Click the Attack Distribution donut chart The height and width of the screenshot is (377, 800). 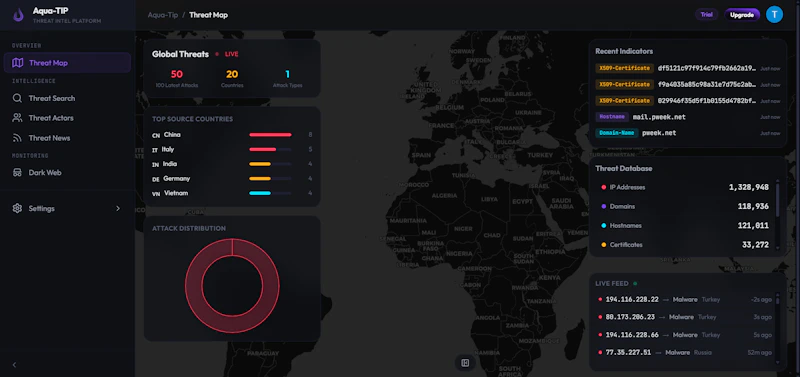pyautogui.click(x=232, y=285)
